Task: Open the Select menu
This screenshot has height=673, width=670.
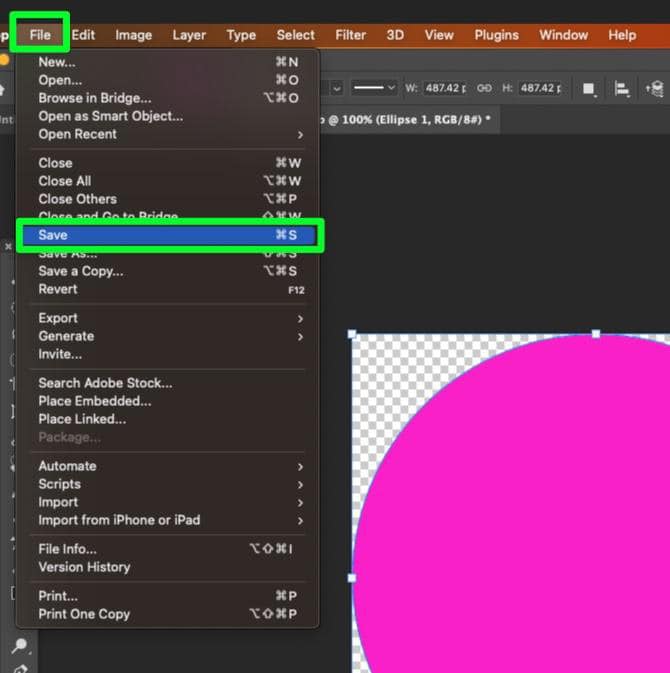Action: tap(296, 35)
